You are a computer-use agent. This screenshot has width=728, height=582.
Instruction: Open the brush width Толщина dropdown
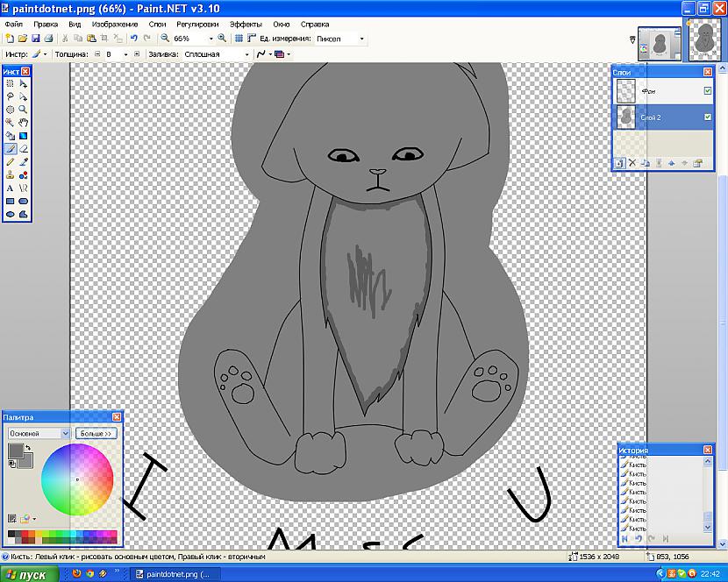point(125,54)
